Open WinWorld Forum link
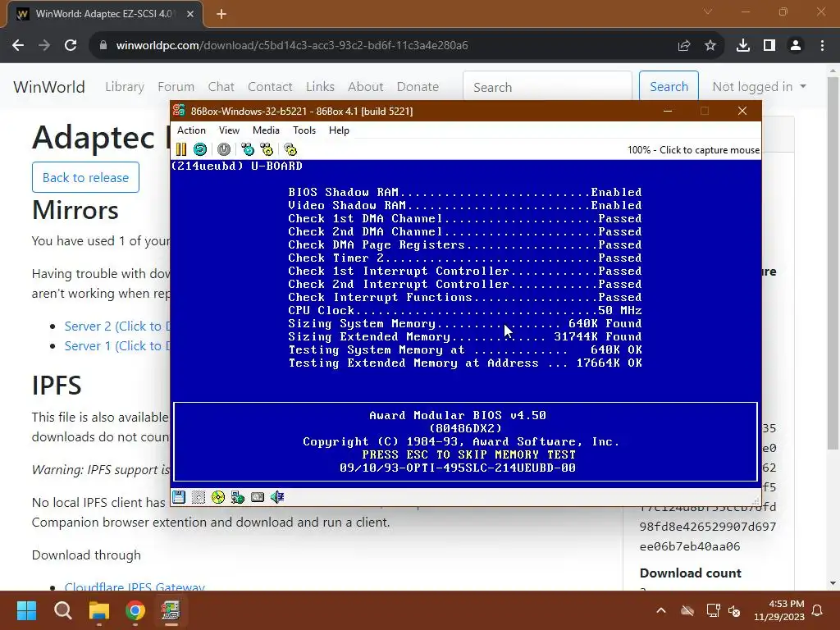Screen dimensions: 840x630 coord(176,87)
